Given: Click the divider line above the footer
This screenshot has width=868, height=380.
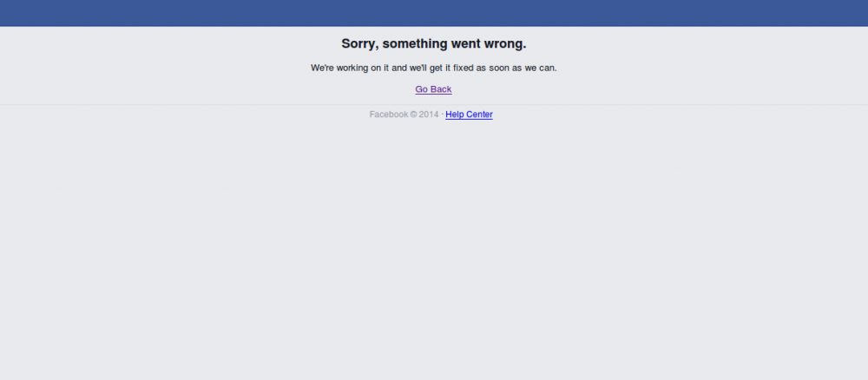Looking at the screenshot, I should pyautogui.click(x=434, y=104).
